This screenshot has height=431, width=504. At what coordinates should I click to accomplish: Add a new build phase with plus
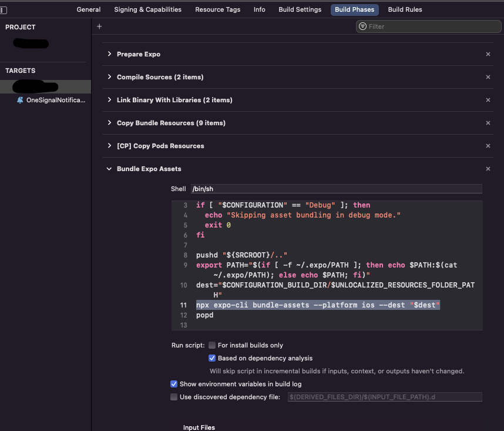99,26
